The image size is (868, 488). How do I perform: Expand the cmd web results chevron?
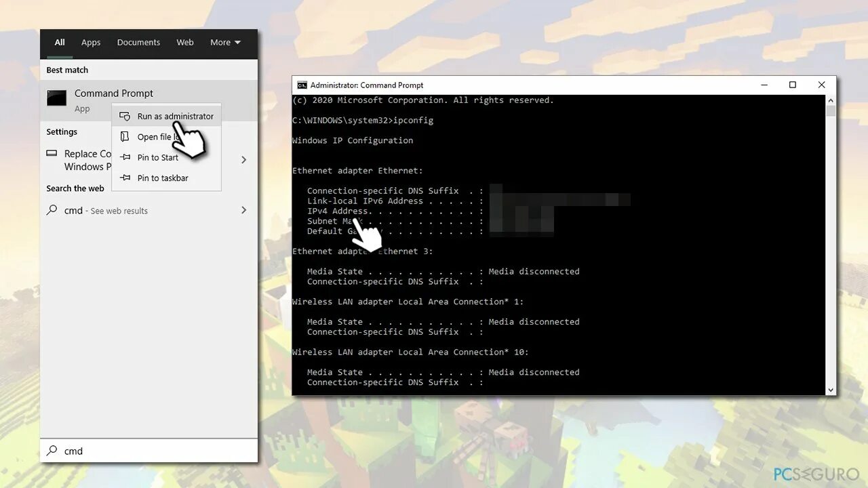(244, 211)
